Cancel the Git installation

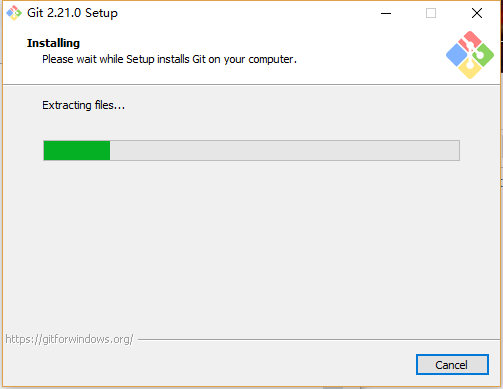point(452,365)
